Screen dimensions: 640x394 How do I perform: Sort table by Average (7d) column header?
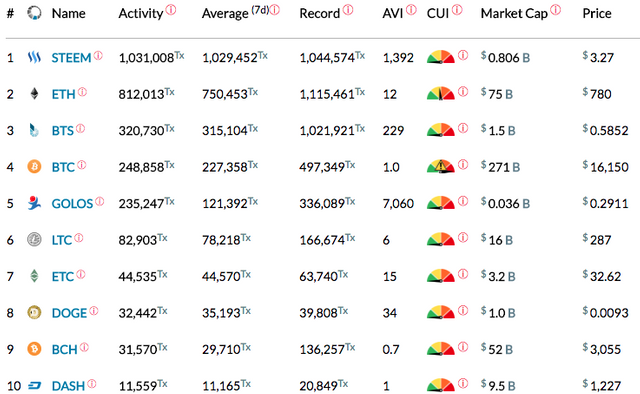(236, 13)
